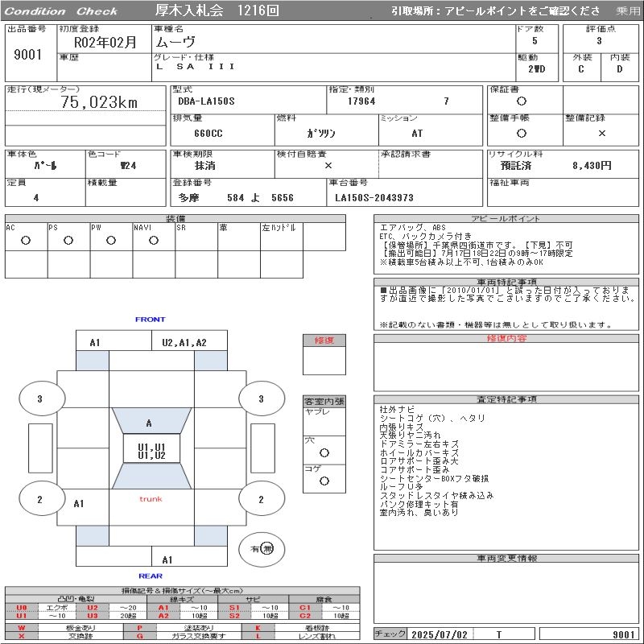Click model code DBA-LA150S
Image resolution: width=644 pixels, height=644 pixels.
pos(206,101)
